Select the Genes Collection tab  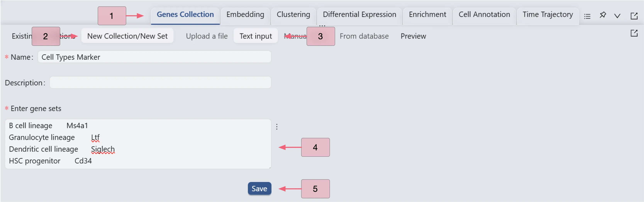pyautogui.click(x=185, y=15)
